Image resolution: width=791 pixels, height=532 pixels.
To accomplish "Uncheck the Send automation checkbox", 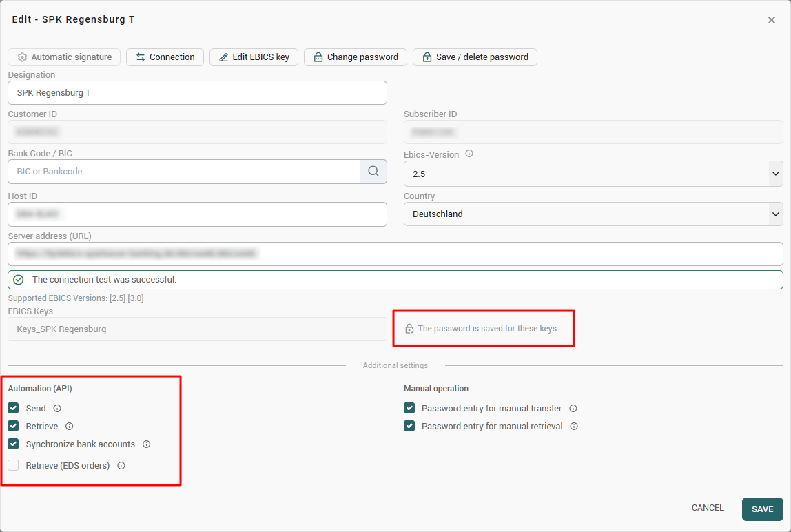I will tap(14, 408).
